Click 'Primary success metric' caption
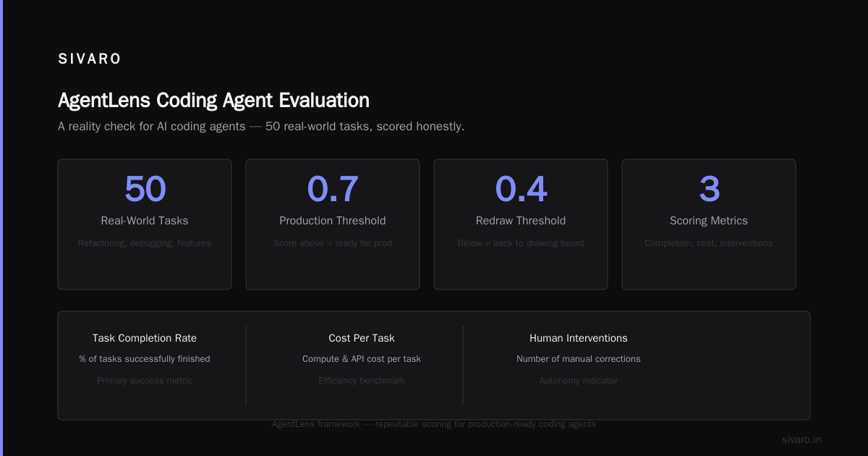 click(145, 381)
